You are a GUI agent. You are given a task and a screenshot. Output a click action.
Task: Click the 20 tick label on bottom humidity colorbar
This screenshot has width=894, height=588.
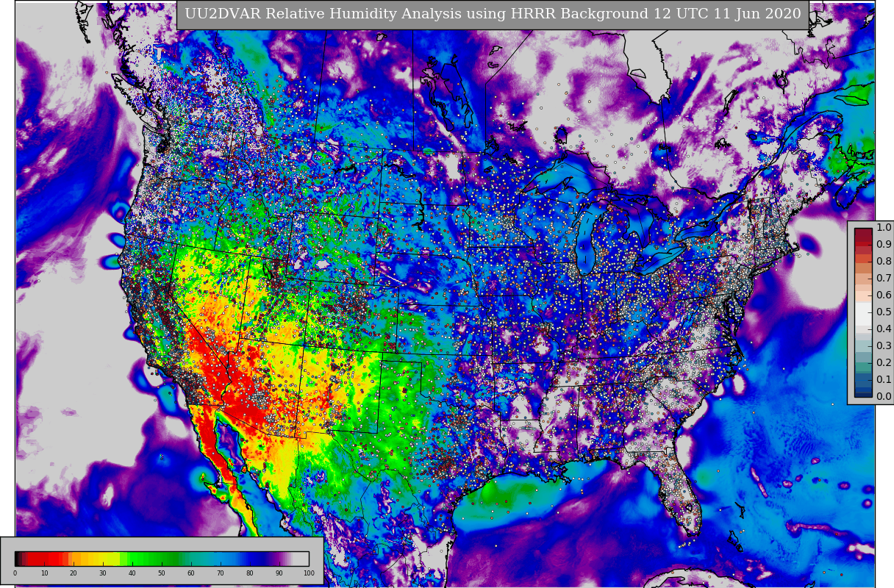point(74,573)
